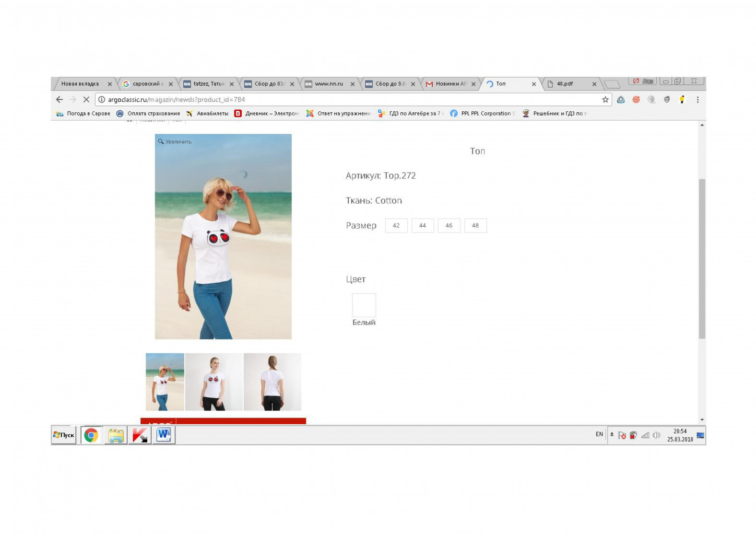756x535 pixels.
Task: Click the red flag security tray icon
Action: coord(622,435)
